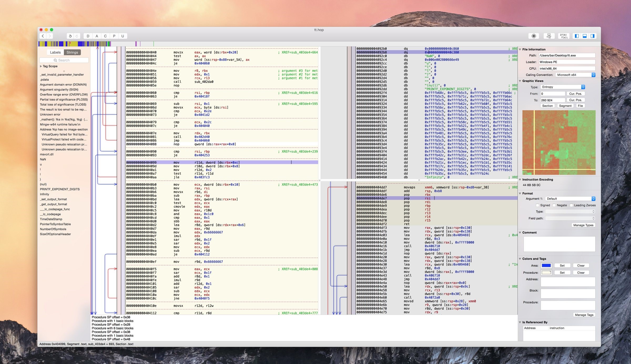The height and width of the screenshot is (364, 631).
Task: Open the Format Type dropdown
Action: (x=570, y=211)
